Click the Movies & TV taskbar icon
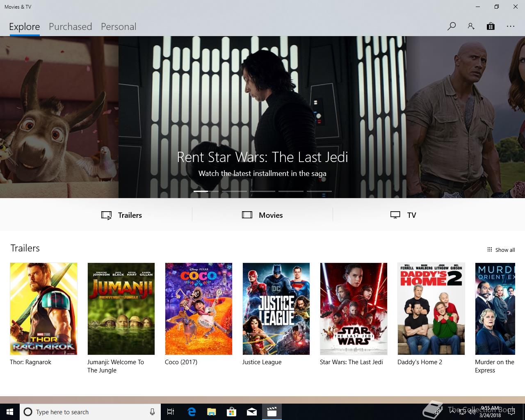The height and width of the screenshot is (420, 525). 272,412
